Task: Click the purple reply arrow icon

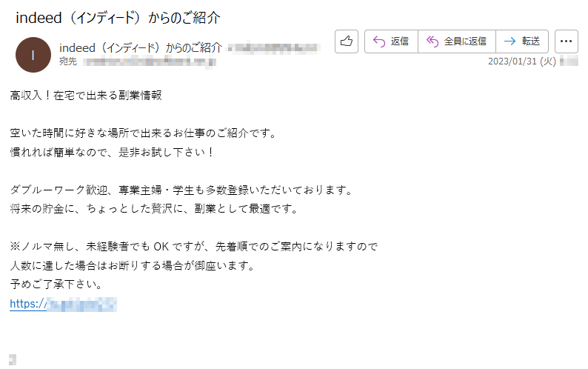Action: click(x=379, y=41)
